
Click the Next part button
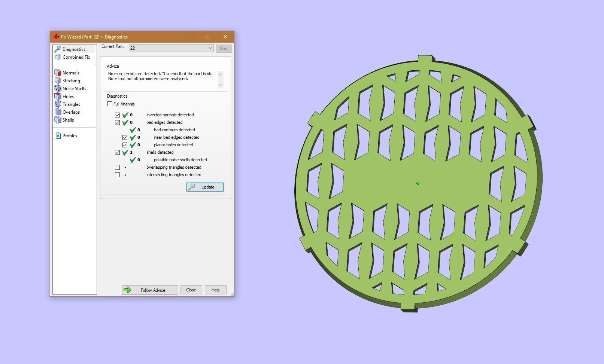[x=224, y=49]
